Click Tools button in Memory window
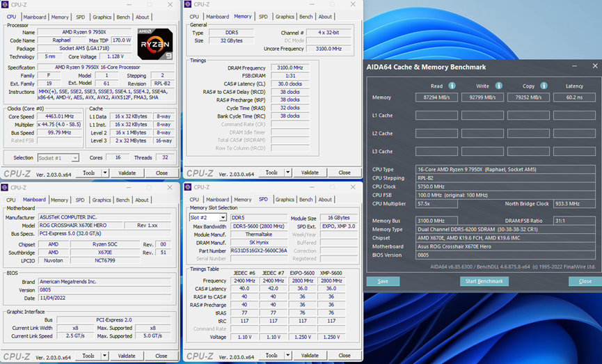This screenshot has width=602, height=364. point(271,173)
